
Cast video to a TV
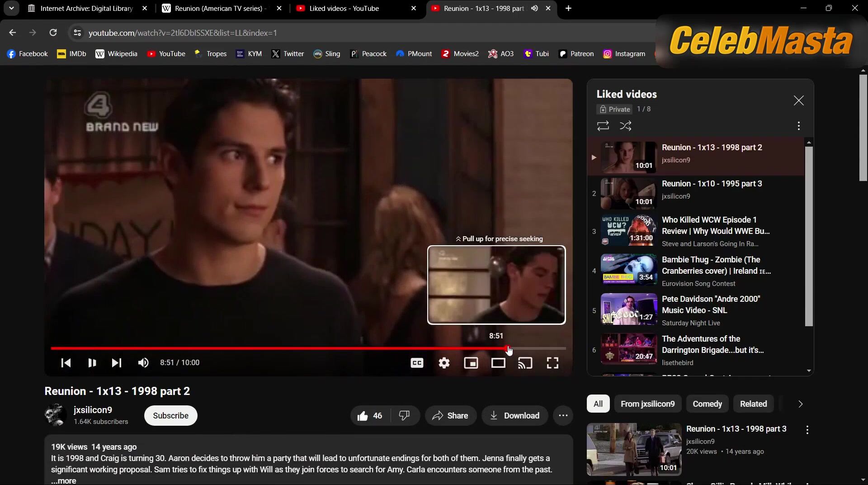click(x=525, y=363)
